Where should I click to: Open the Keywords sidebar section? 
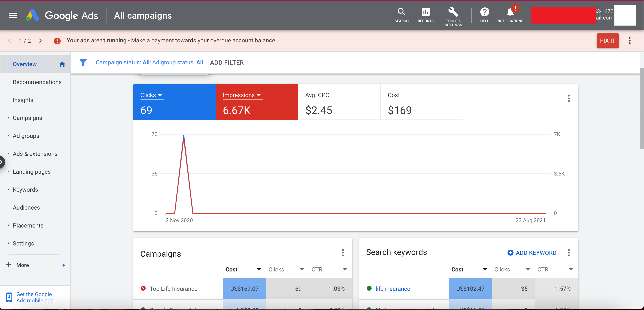25,189
